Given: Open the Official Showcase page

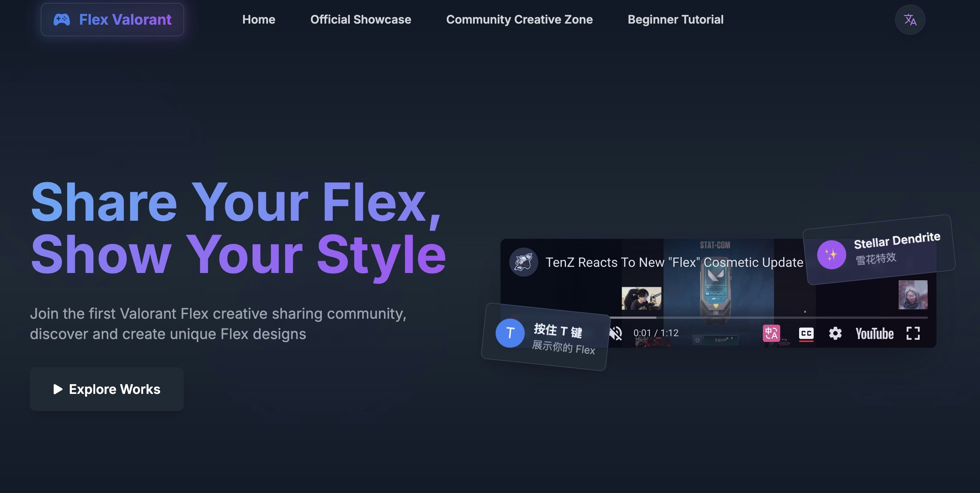Looking at the screenshot, I should tap(361, 19).
